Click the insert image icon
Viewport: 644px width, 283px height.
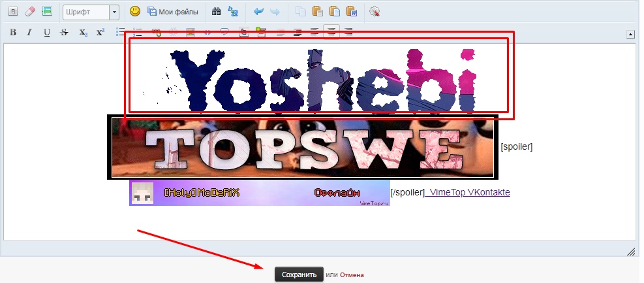(x=190, y=32)
